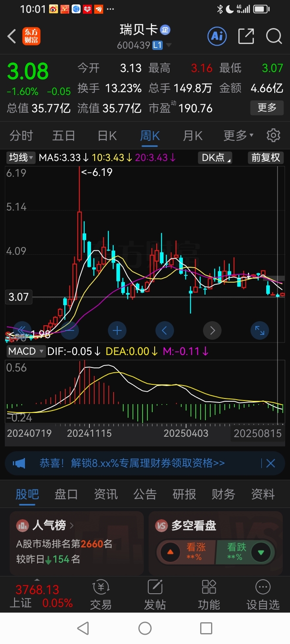This screenshot has height=644, width=290.
Task: Switch to 日K chart tab
Action: coord(107,136)
